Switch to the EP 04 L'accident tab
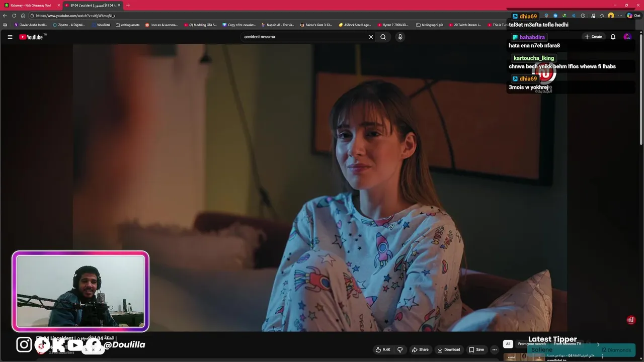The width and height of the screenshot is (644, 362). 92,5
